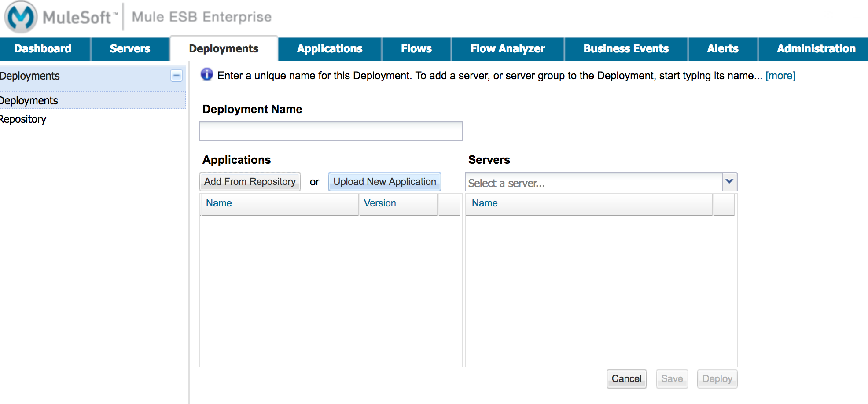Sort applications by Version column header
Image resolution: width=868 pixels, height=404 pixels.
[x=380, y=203]
